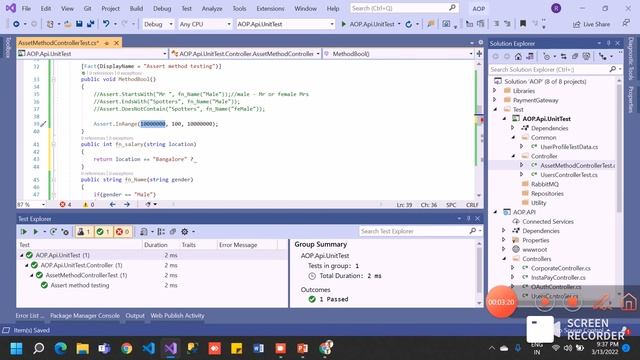Click the Save All icon
Image resolution: width=640 pixels, height=360 pixels.
90,24
